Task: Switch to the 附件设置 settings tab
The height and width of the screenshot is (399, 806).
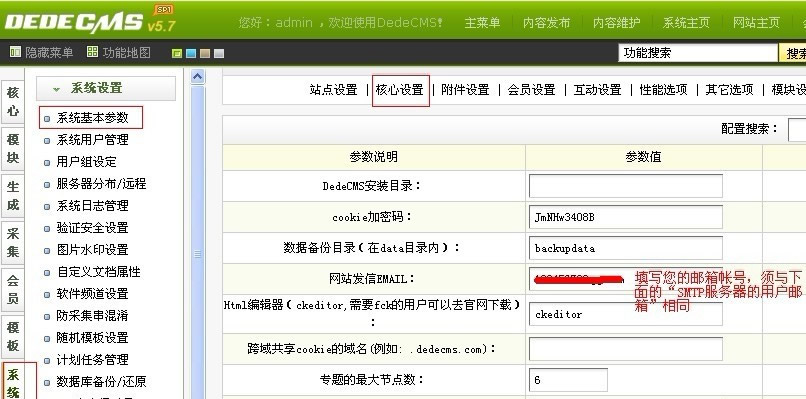Action: 465,90
